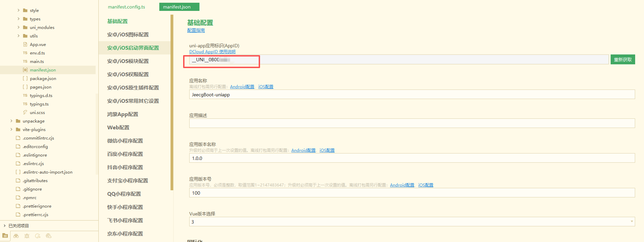
Task: Open 京东小程序配置 section
Action: (125, 234)
